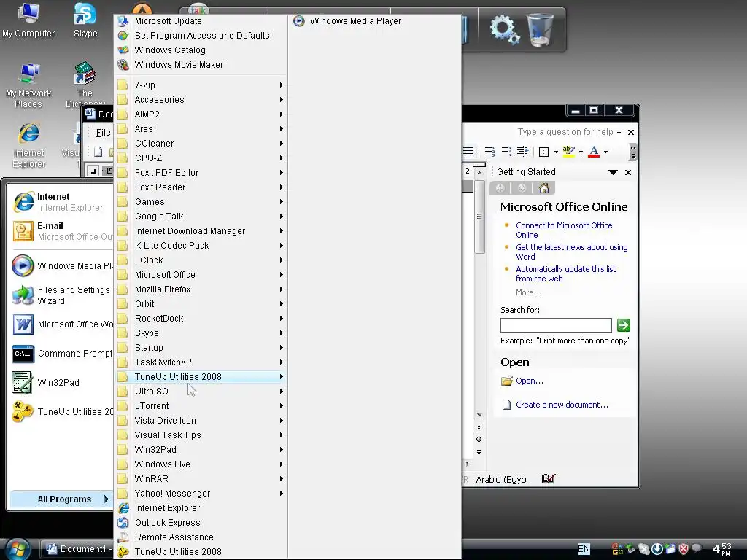
Task: Go to task pane Home icon
Action: [543, 189]
